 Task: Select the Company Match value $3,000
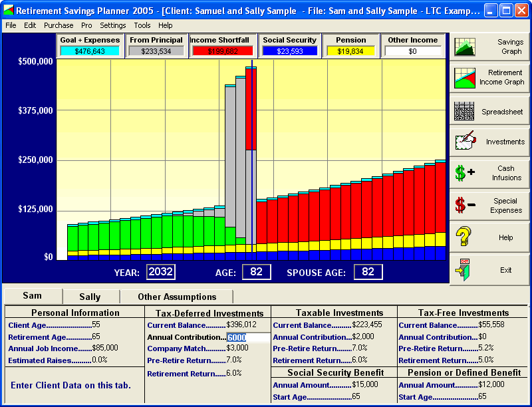tap(237, 348)
